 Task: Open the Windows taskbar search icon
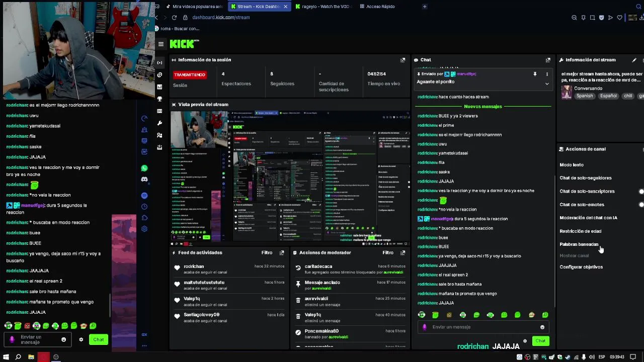[x=18, y=357]
